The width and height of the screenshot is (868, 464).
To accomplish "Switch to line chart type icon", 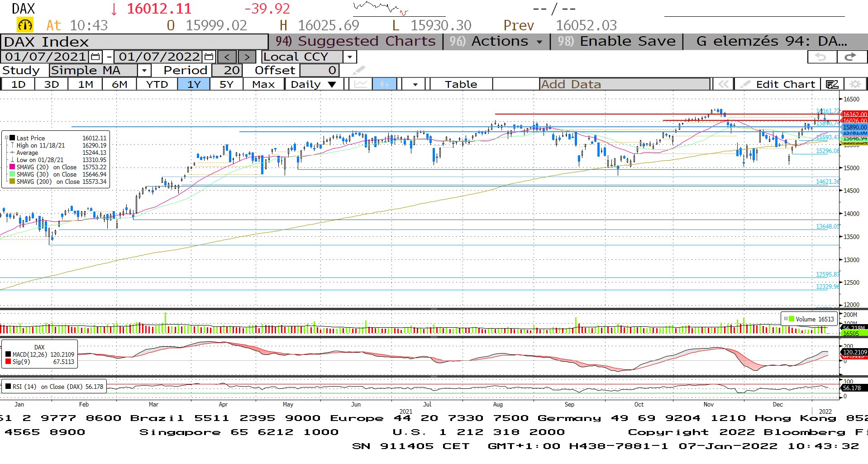I will coord(360,84).
